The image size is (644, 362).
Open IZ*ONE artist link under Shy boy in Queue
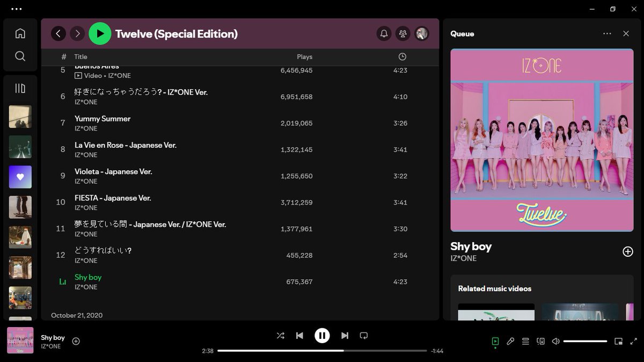click(x=464, y=258)
